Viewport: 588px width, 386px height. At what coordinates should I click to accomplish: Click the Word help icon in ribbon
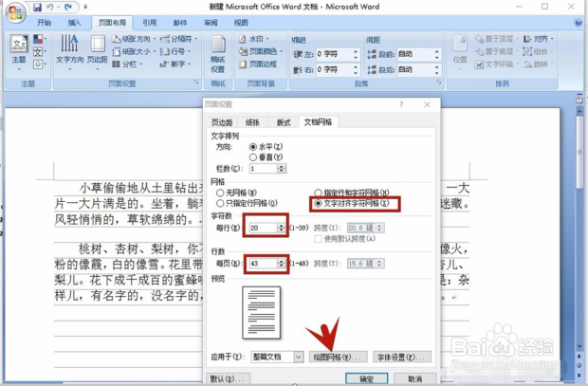(x=578, y=23)
